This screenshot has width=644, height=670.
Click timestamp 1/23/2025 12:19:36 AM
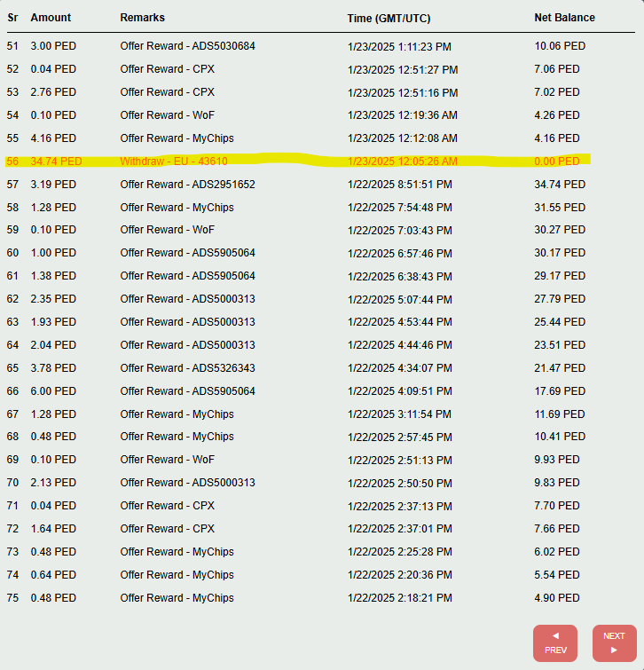(403, 115)
